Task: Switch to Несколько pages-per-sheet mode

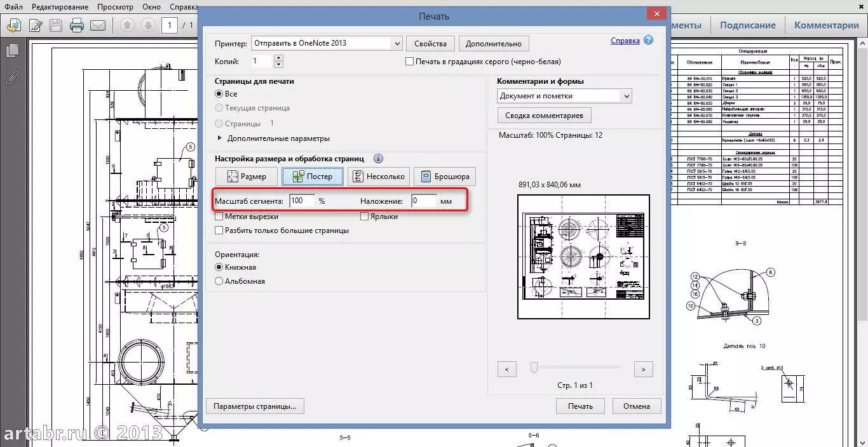Action: coord(379,177)
